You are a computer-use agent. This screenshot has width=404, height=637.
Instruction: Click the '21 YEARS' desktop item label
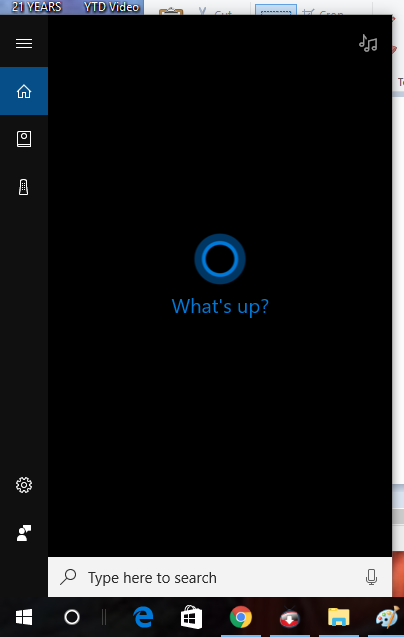[x=37, y=7]
